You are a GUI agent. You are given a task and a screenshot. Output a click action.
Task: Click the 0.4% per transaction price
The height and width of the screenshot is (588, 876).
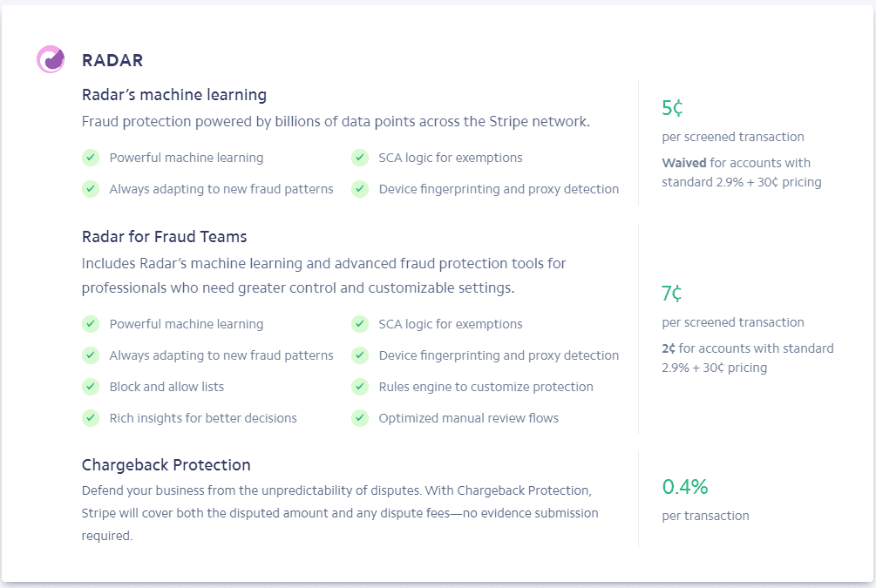685,487
